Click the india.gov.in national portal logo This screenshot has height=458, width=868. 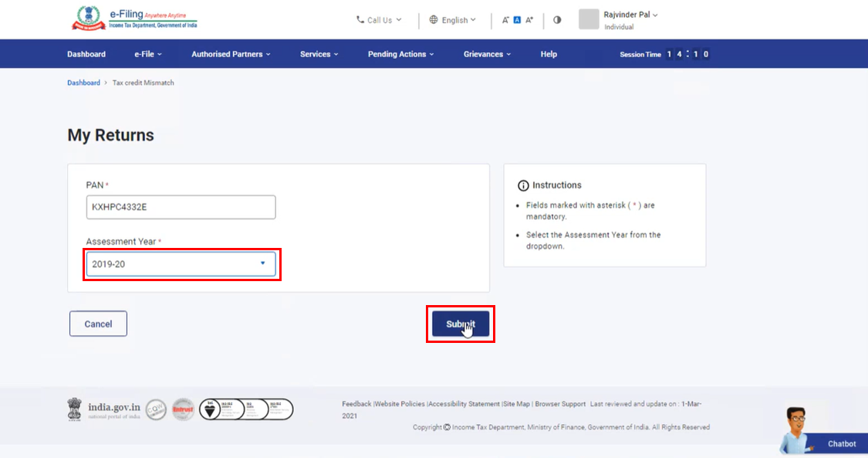[104, 409]
